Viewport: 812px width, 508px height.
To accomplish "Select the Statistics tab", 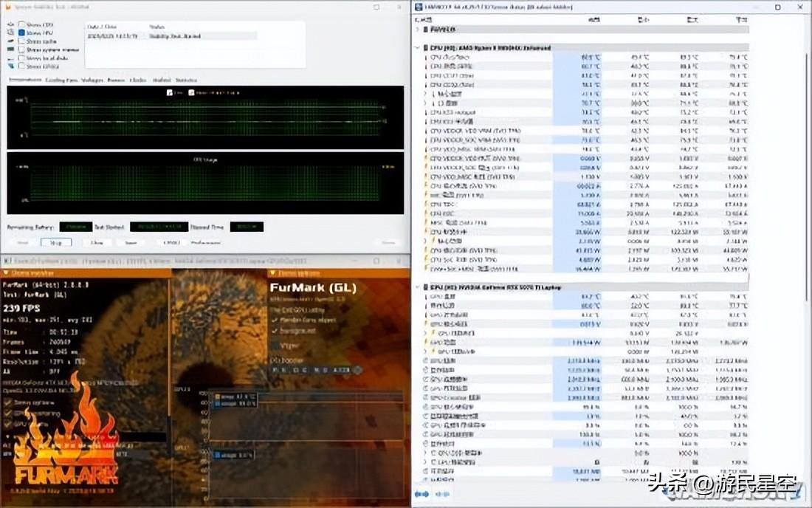I will click(x=185, y=80).
